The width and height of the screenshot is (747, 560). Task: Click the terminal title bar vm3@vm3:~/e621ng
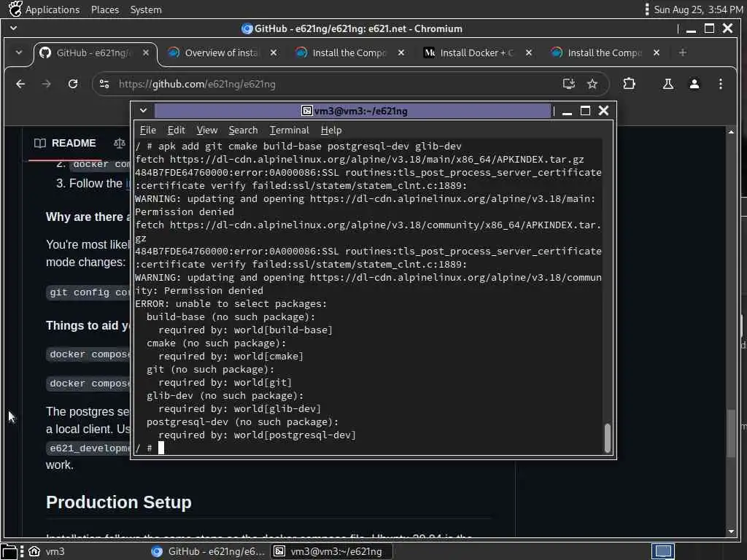click(354, 111)
